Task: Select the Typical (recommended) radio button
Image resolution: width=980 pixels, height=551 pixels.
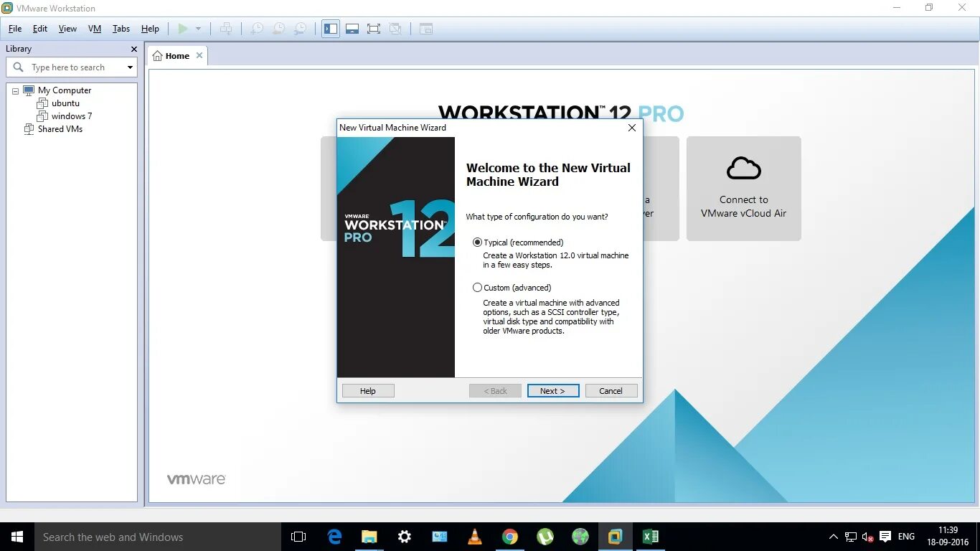Action: pyautogui.click(x=477, y=242)
